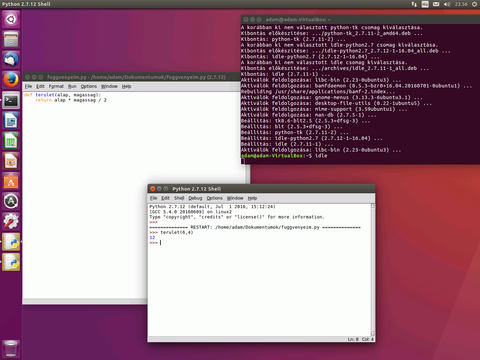This screenshot has height=360, width=480.
Task: Open the Trash in the launcher
Action: pyautogui.click(x=11, y=349)
